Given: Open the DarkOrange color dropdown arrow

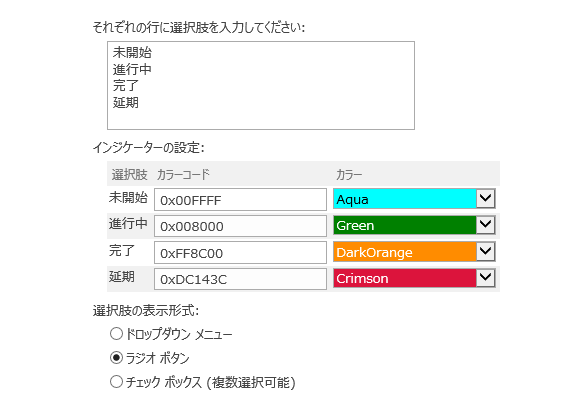Looking at the screenshot, I should point(485,251).
